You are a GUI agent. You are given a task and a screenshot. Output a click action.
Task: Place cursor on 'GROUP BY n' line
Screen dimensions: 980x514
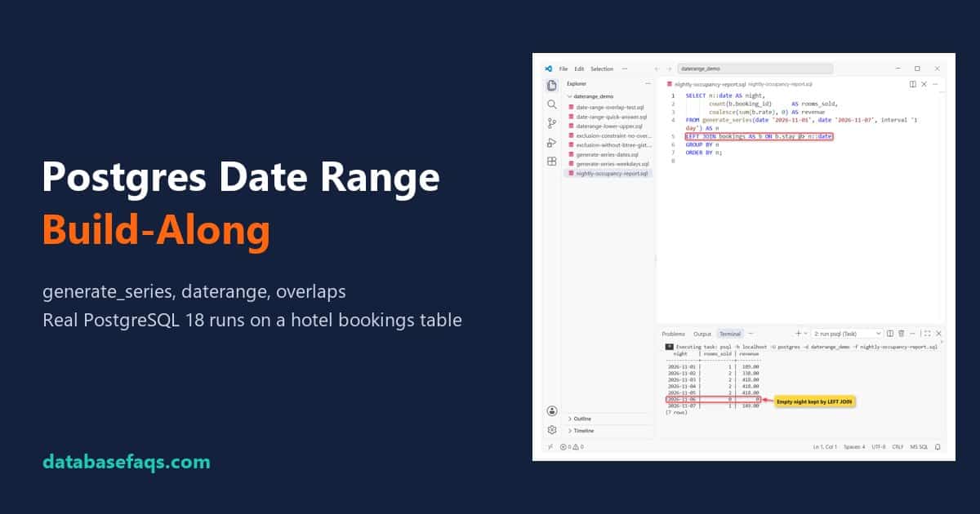point(701,144)
